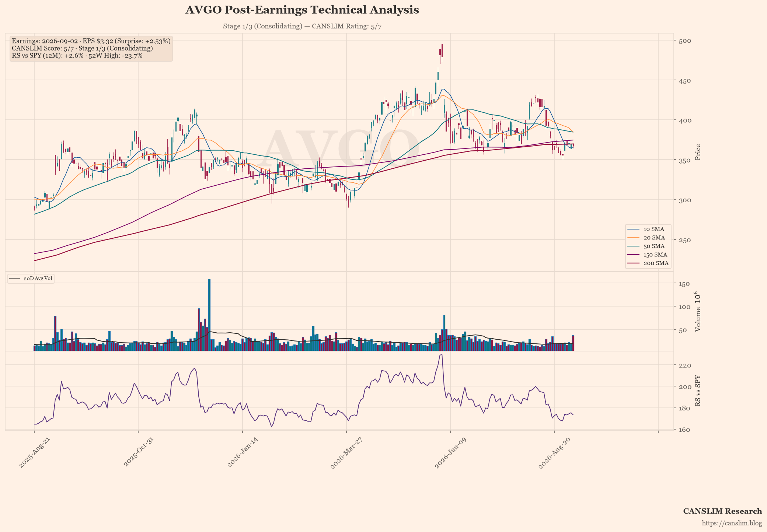Click the 450 price tick label
767x532 pixels.
pos(684,81)
